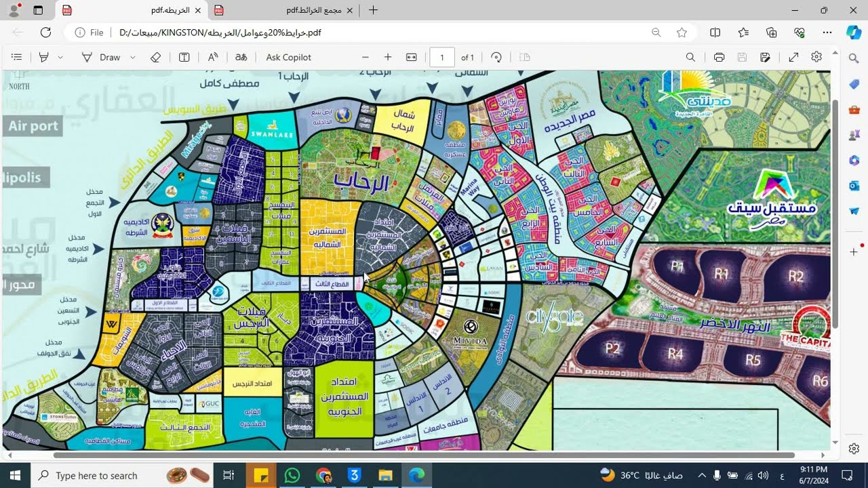Select the Erase tool
Viewport: 868px width, 488px height.
click(155, 58)
